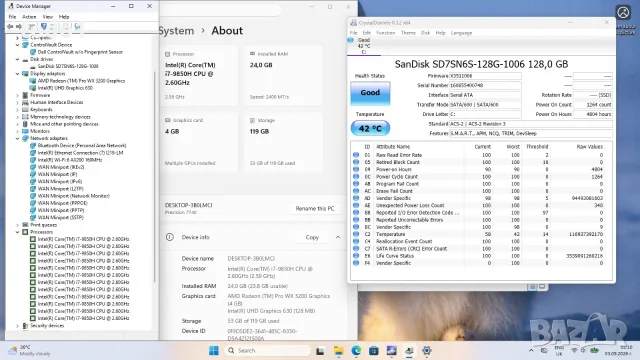640x360 pixels.
Task: Click the status dot for Power-on Hours row
Action: coord(356,169)
